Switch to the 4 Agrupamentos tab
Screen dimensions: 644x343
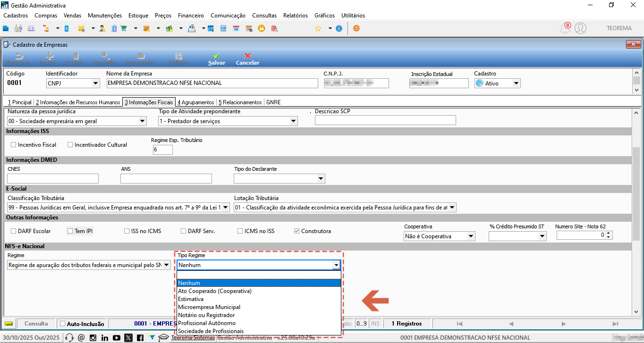click(195, 102)
